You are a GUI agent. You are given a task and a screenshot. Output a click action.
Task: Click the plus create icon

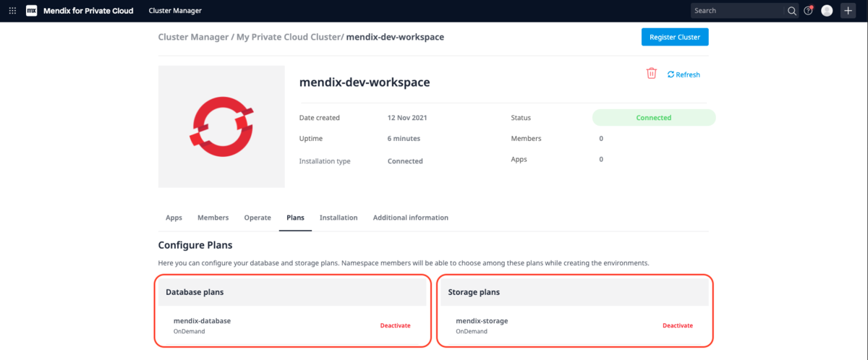click(x=848, y=11)
